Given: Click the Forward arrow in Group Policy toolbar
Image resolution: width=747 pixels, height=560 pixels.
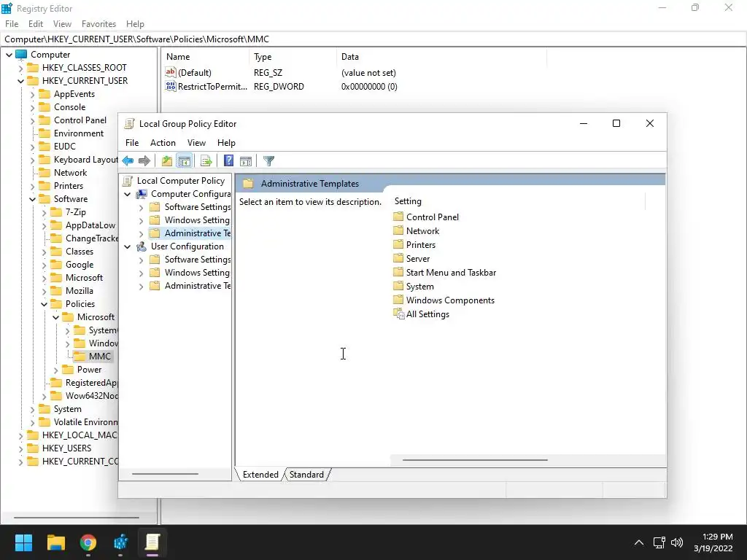Looking at the screenshot, I should coord(144,161).
